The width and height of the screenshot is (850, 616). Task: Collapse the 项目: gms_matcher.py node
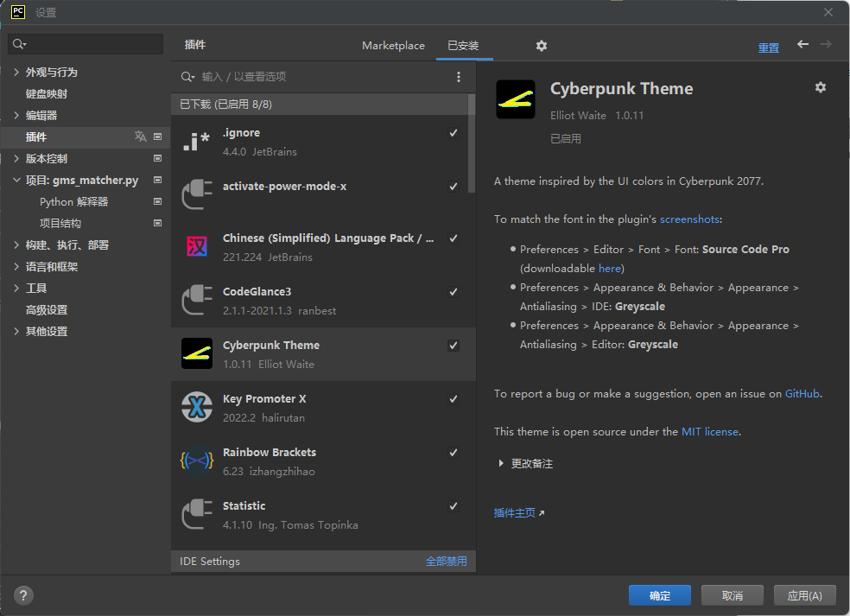[16, 180]
